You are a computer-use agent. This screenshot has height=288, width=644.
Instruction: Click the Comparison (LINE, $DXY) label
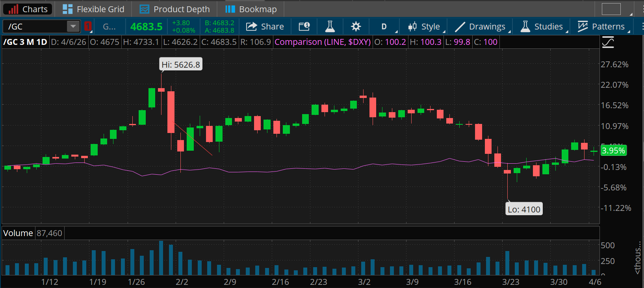(x=323, y=42)
